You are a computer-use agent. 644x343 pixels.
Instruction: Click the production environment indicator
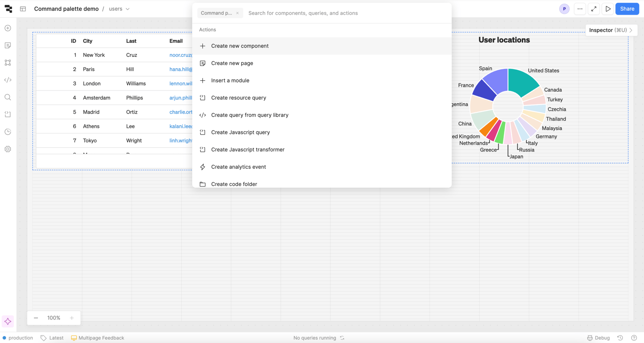18,338
